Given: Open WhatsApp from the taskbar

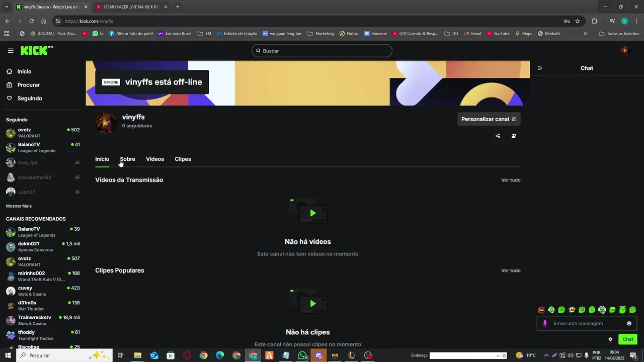Looking at the screenshot, I should (x=302, y=355).
